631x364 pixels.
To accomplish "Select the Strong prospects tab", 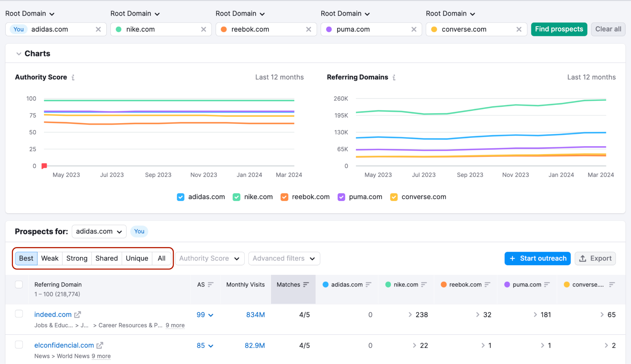I will [77, 258].
